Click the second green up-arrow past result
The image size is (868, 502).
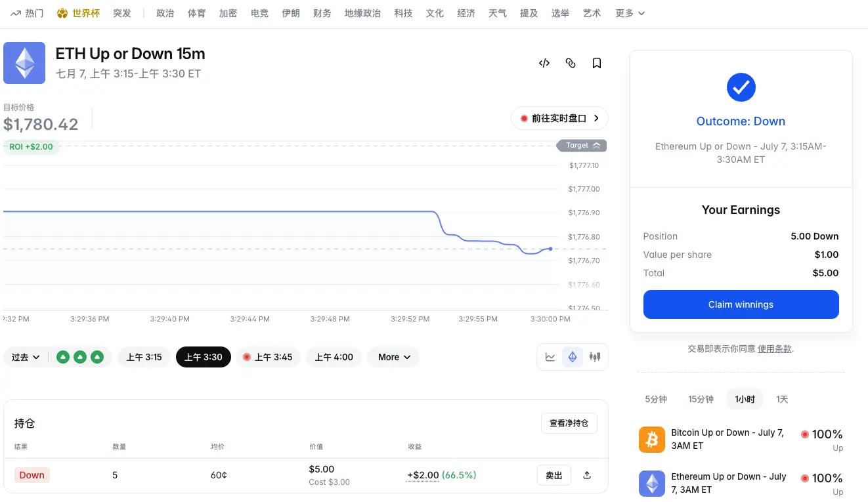[79, 357]
